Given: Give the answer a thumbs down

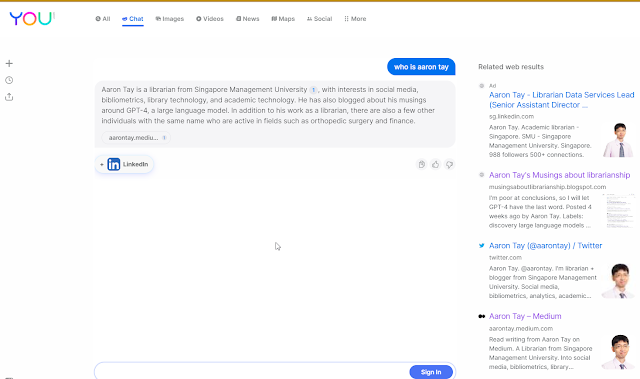Looking at the screenshot, I should (x=449, y=164).
